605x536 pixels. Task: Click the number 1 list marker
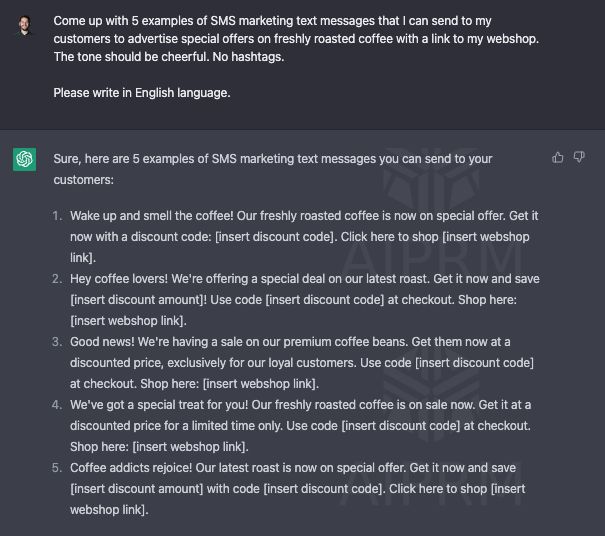(x=57, y=216)
